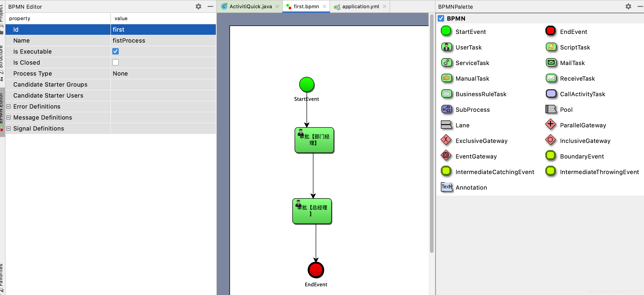644x295 pixels.
Task: Toggle the BPMN palette group checkbox
Action: pos(441,18)
